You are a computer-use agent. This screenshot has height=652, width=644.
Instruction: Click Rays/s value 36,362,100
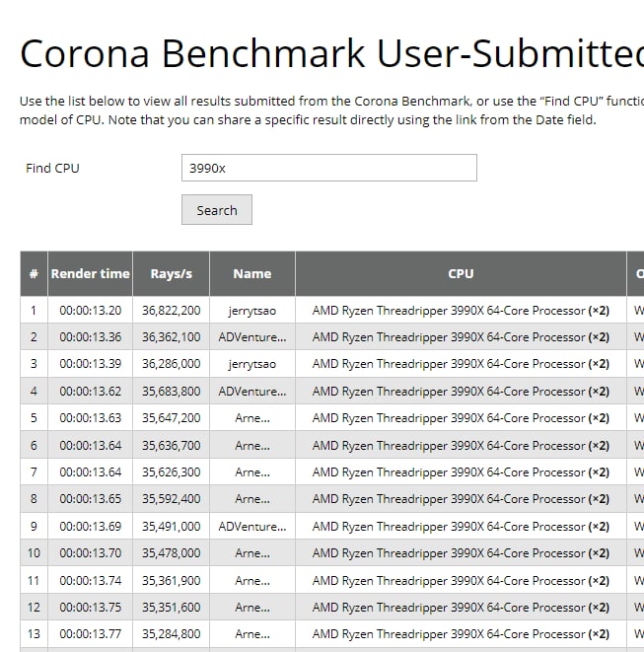(x=171, y=337)
